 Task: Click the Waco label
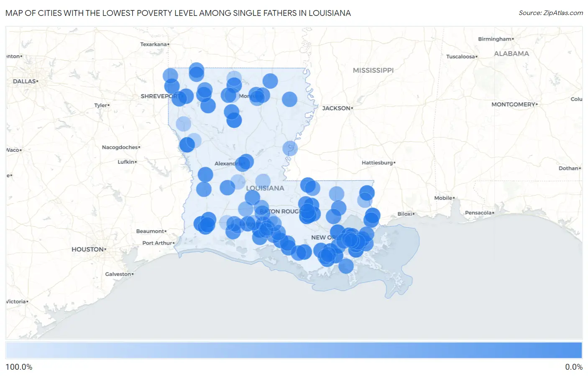[14, 150]
